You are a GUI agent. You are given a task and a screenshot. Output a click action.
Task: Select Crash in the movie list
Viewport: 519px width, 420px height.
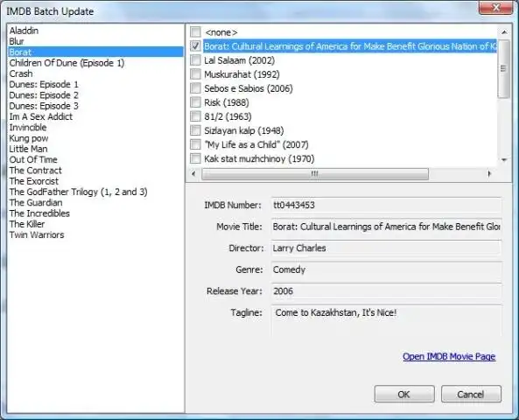(x=21, y=73)
